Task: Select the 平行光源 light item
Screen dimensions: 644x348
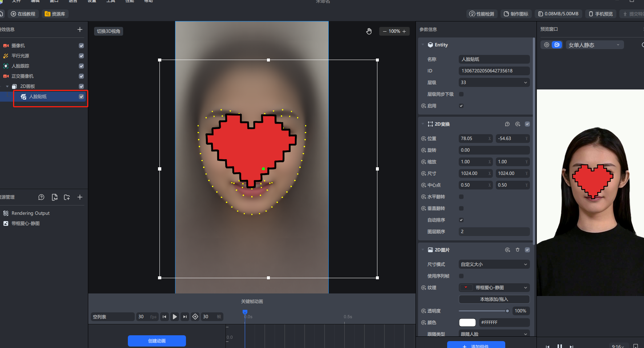Action: pyautogui.click(x=20, y=56)
